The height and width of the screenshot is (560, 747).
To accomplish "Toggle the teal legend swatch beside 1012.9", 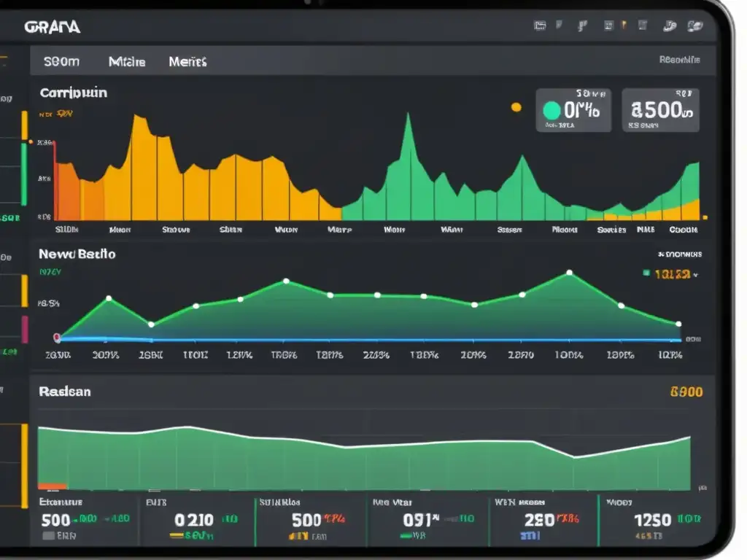I will coord(646,272).
